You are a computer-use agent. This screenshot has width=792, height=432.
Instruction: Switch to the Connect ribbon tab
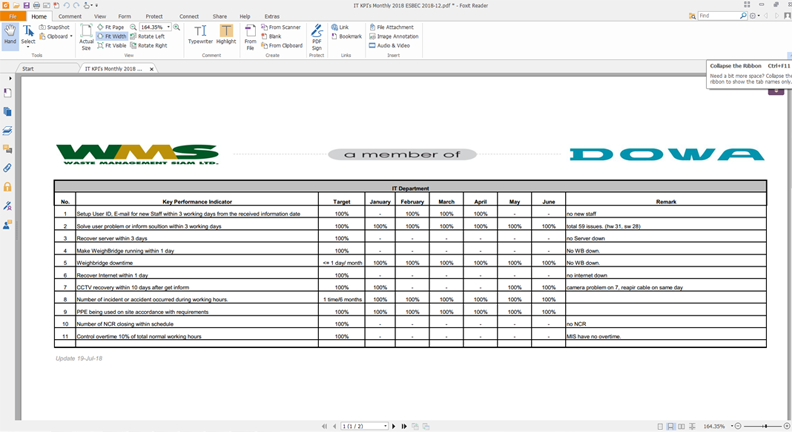coord(189,16)
